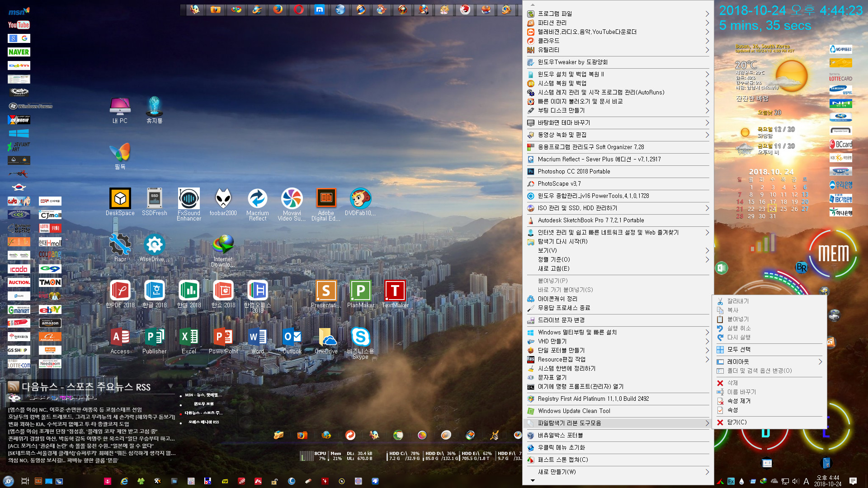Open Internet Explorer taskbar icon
The height and width of the screenshot is (488, 868).
click(124, 481)
